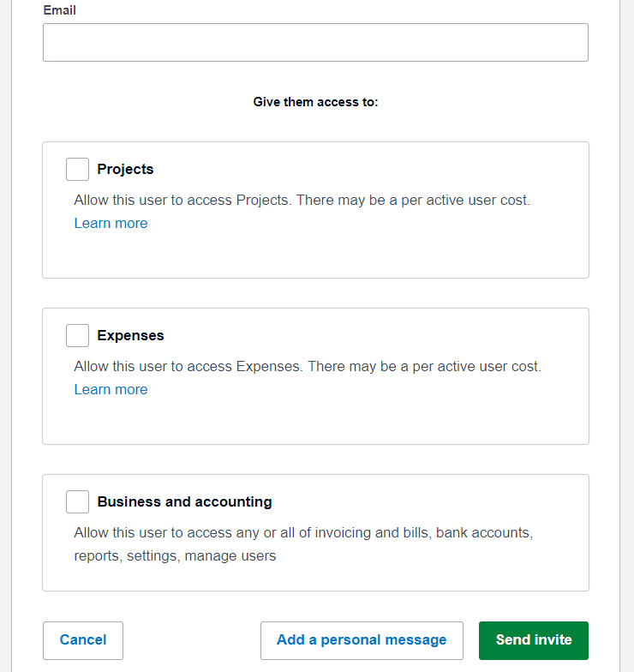
Task: Select the Expenses label text
Action: 130,336
